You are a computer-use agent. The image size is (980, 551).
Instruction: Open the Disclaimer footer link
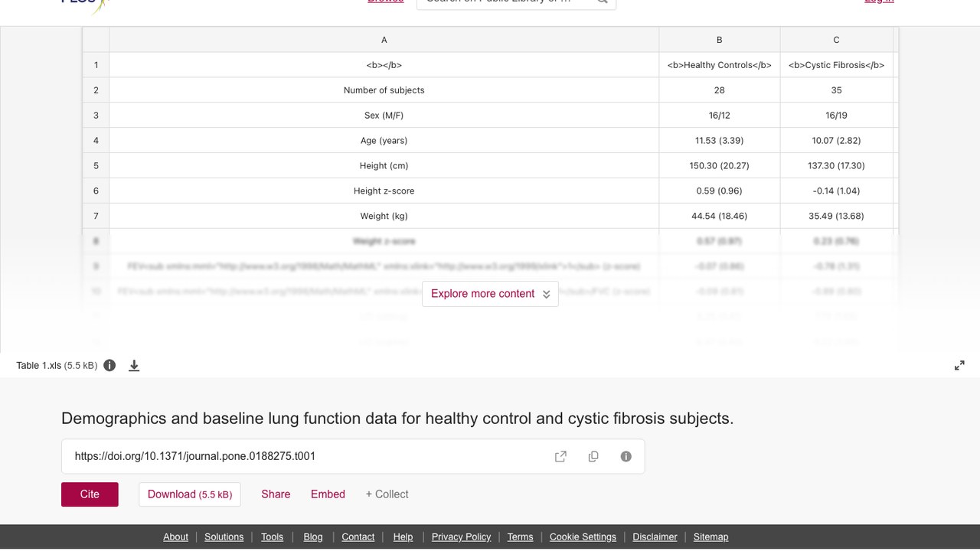click(655, 537)
